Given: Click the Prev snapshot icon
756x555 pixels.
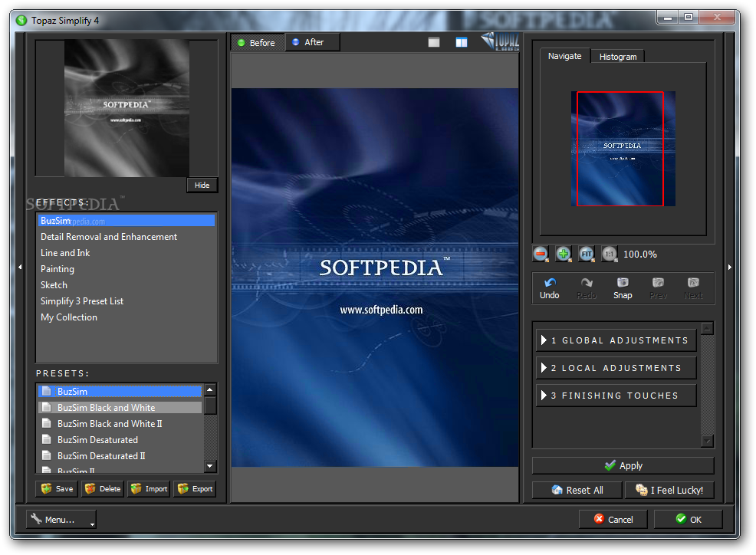Looking at the screenshot, I should (658, 283).
